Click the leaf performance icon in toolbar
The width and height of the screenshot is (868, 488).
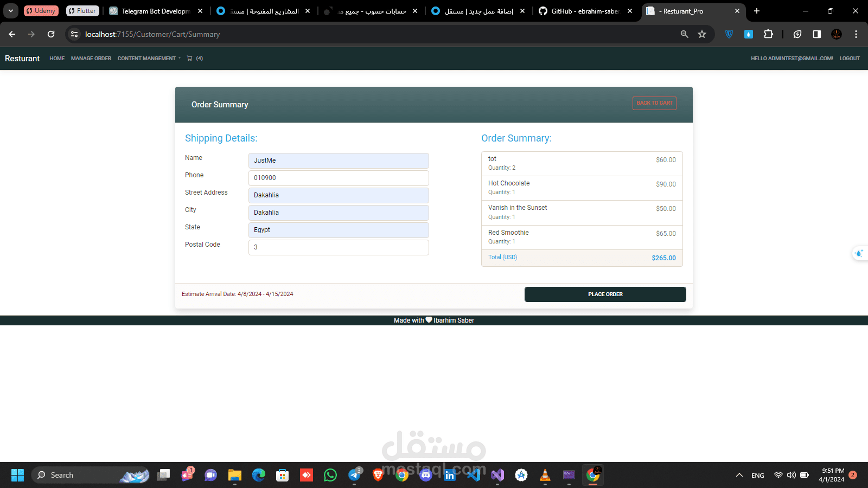[x=797, y=34]
